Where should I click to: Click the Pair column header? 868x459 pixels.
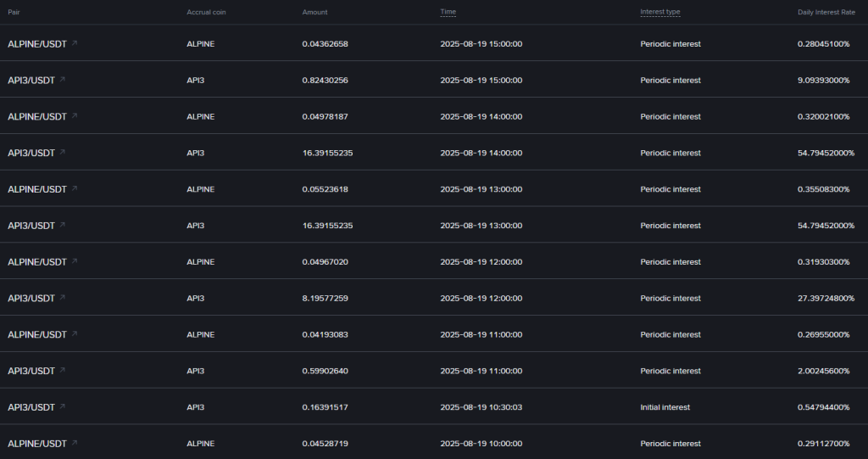[x=14, y=12]
